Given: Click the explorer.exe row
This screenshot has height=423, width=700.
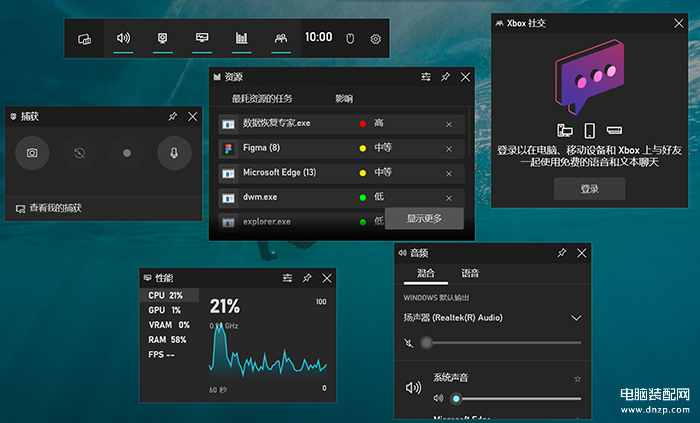Looking at the screenshot, I should (x=301, y=222).
